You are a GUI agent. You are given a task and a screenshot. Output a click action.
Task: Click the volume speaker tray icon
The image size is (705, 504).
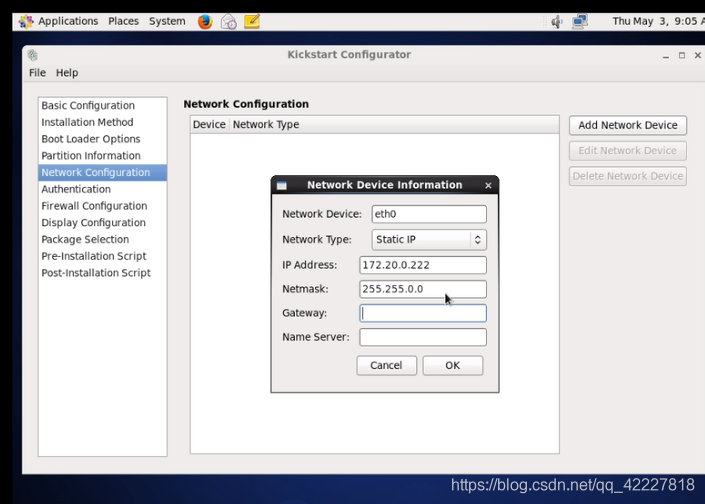(x=557, y=21)
